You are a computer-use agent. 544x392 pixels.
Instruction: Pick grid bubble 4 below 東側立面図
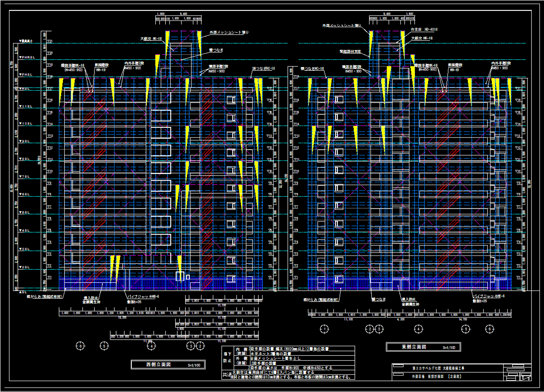click(419, 329)
